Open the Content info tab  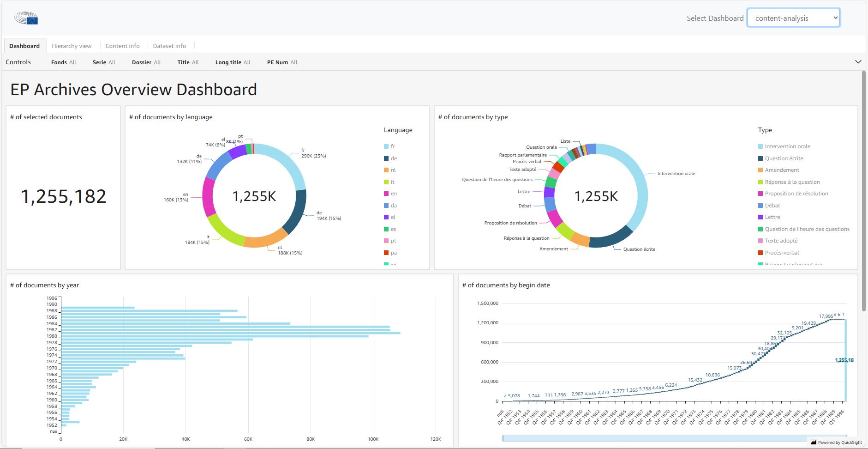tap(122, 46)
